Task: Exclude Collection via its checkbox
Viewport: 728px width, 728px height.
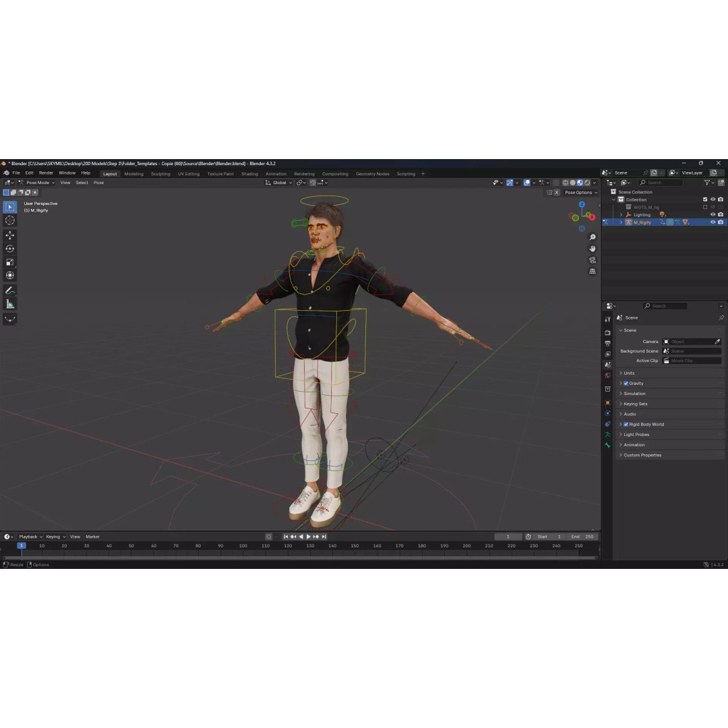Action: click(x=705, y=200)
